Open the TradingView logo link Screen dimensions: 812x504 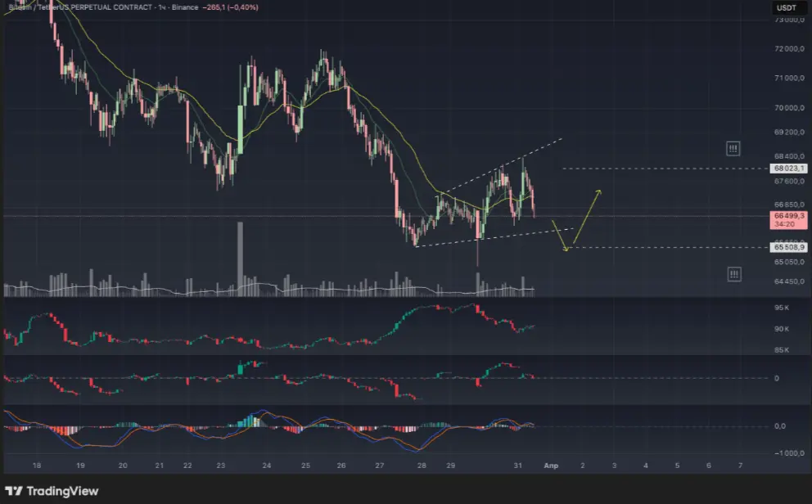tap(52, 491)
